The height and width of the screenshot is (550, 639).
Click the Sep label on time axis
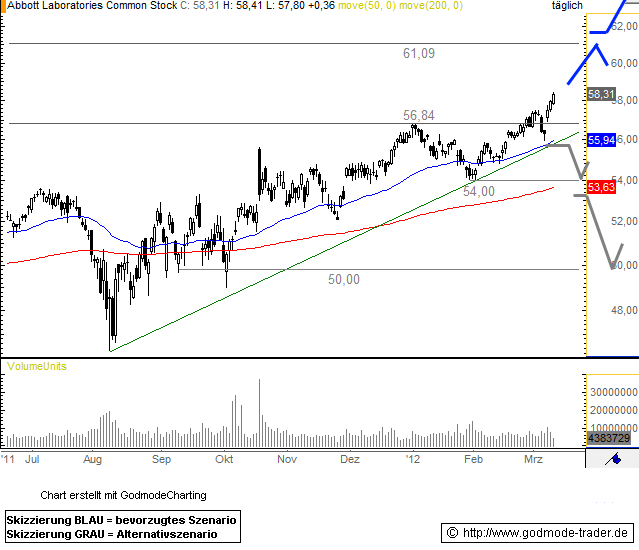pos(161,459)
